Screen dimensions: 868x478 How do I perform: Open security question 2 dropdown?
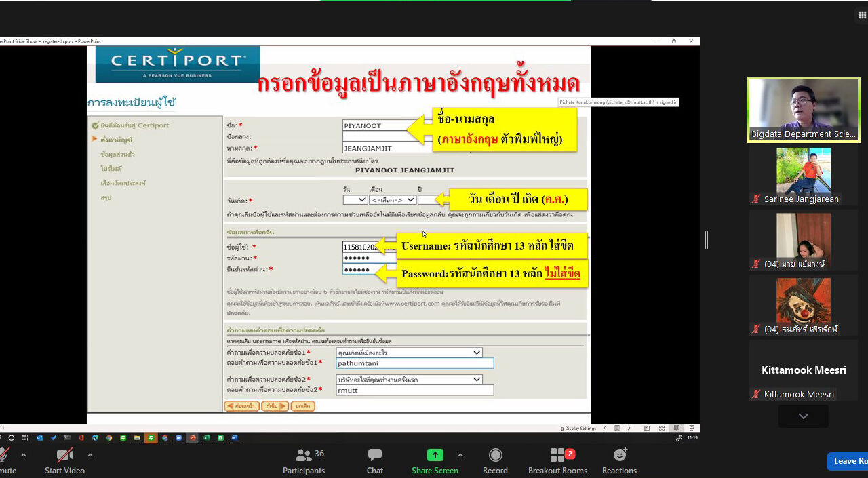coord(409,379)
